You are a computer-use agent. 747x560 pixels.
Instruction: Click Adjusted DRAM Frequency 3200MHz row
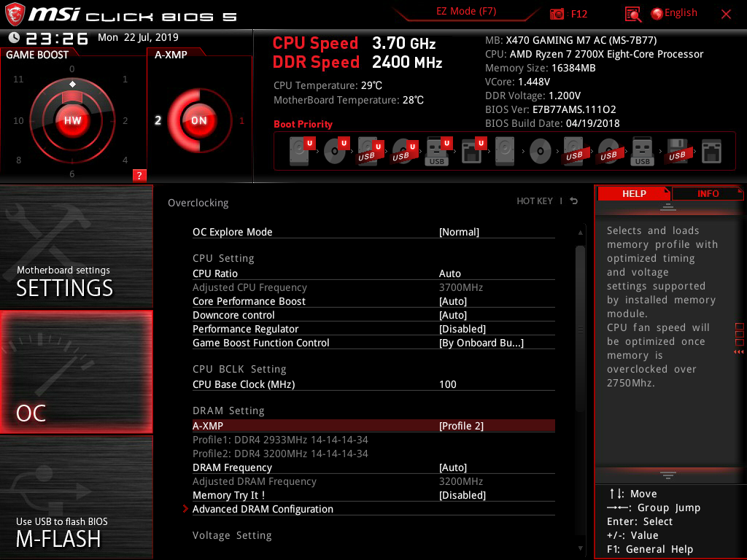point(373,481)
